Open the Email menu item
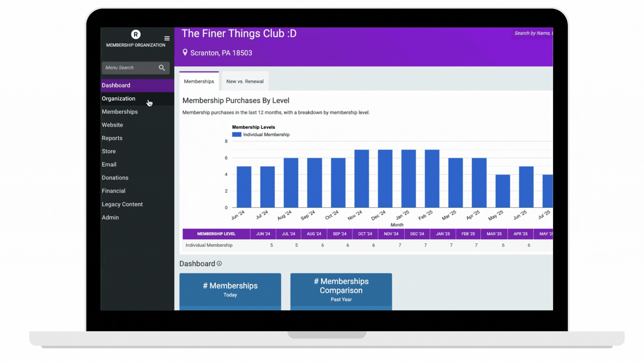Viewport: 644px width, 362px height. (137, 165)
